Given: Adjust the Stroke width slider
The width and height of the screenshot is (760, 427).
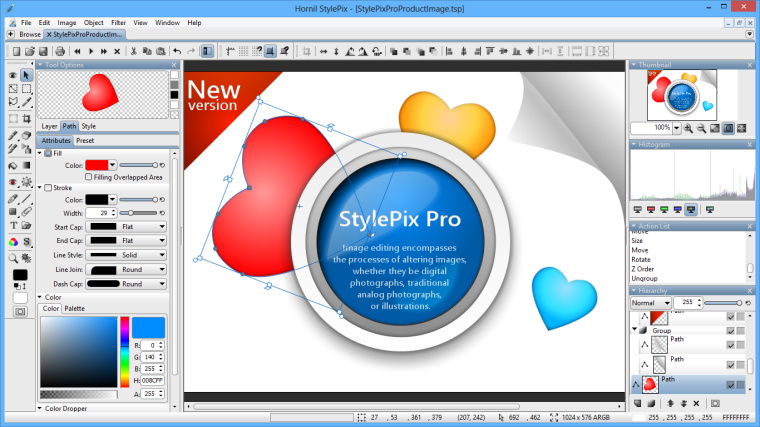Looking at the screenshot, I should tap(139, 213).
